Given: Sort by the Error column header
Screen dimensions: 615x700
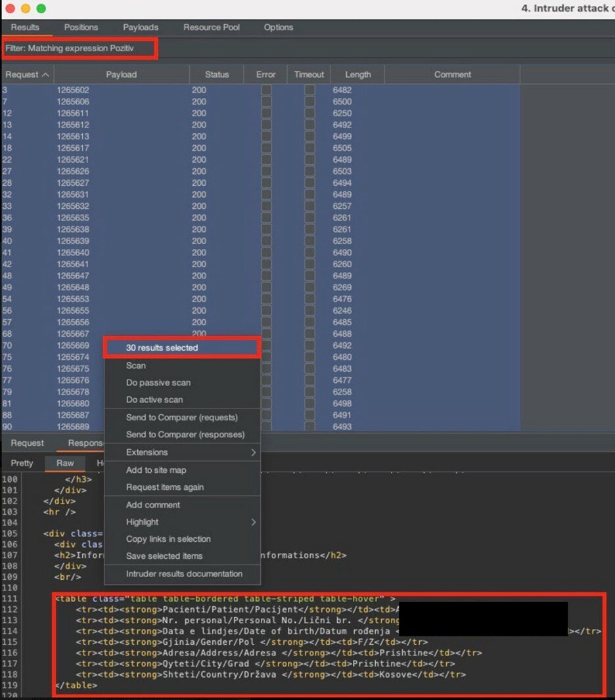Looking at the screenshot, I should pos(265,75).
